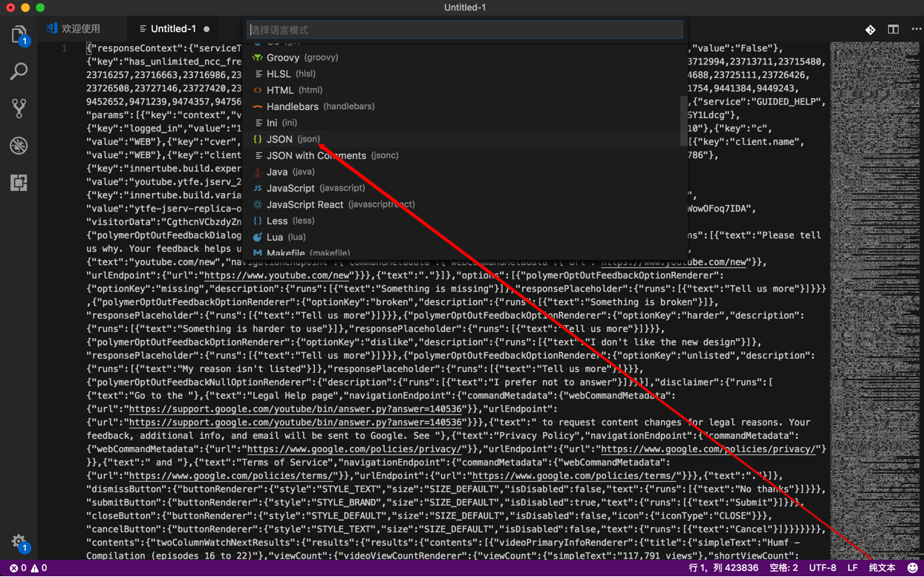Viewport: 924px width, 577px height.
Task: Split the editor to the side
Action: [x=894, y=30]
